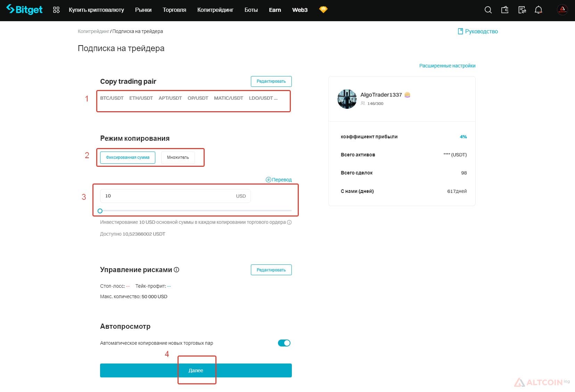Open Руководство link
575x392 pixels.
[x=481, y=31]
